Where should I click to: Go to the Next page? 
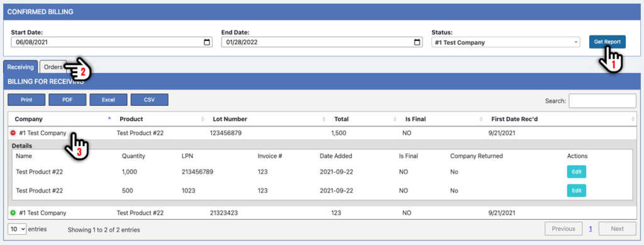coord(618,229)
